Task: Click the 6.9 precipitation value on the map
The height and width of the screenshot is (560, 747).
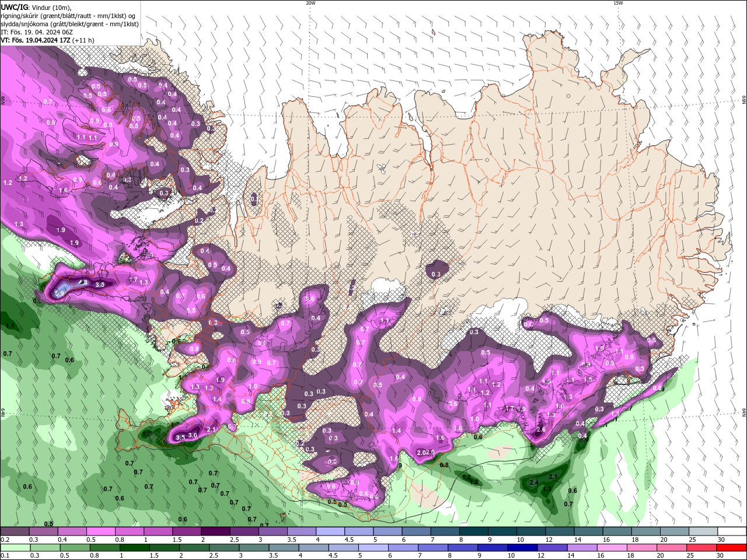Action: (x=60, y=292)
